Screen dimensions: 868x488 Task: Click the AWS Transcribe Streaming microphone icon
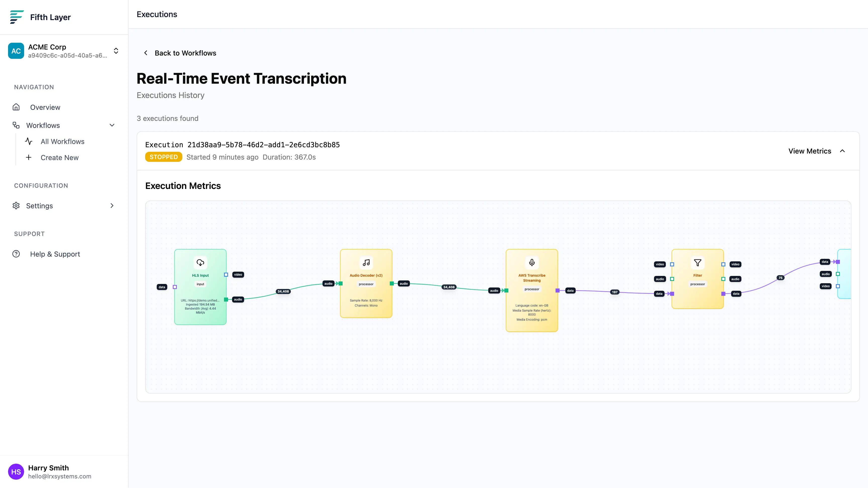point(532,263)
